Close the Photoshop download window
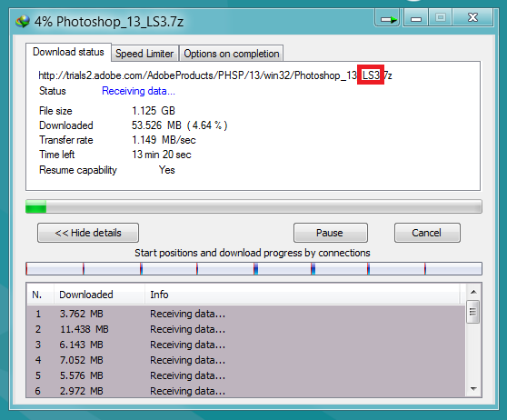 coord(472,18)
